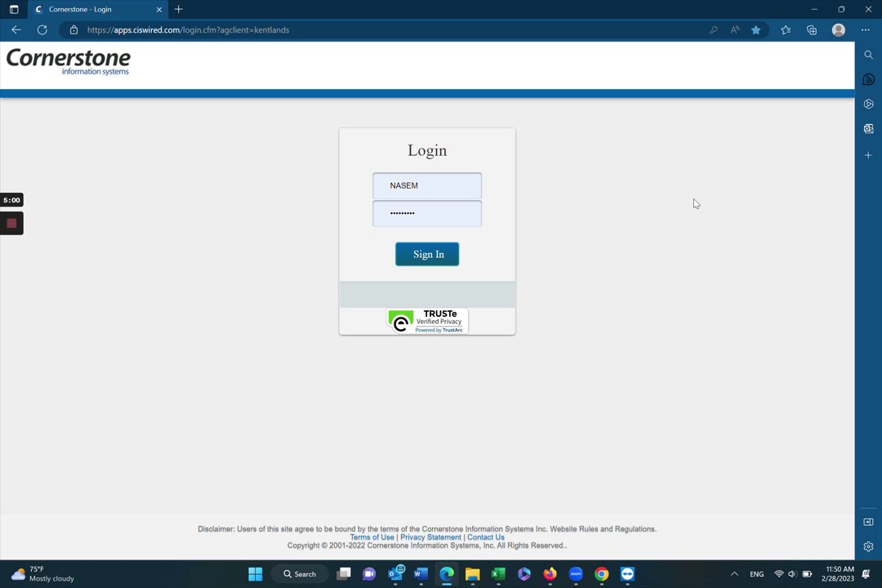Open the ENG language switcher

click(x=756, y=574)
